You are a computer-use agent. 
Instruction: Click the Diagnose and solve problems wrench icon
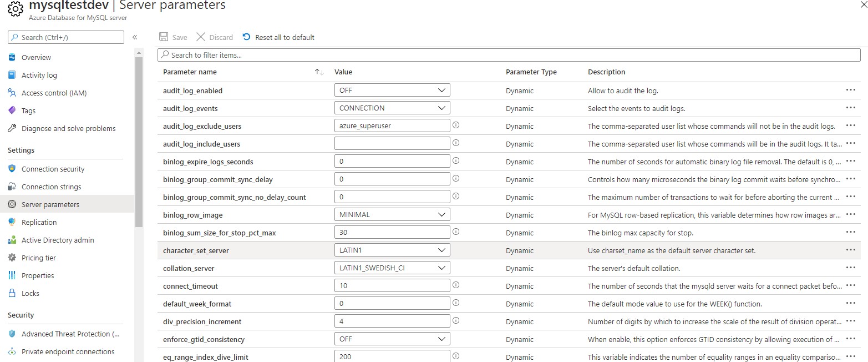[12, 128]
